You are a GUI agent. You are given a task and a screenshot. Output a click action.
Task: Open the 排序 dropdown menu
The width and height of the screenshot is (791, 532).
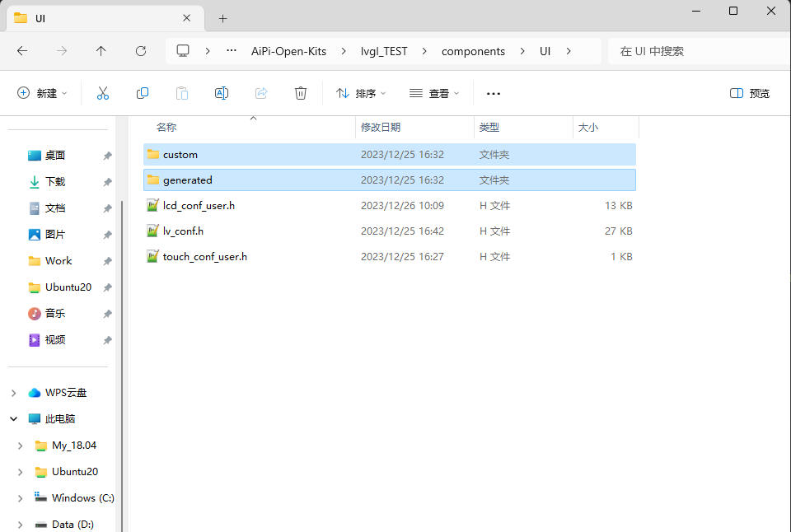click(360, 93)
